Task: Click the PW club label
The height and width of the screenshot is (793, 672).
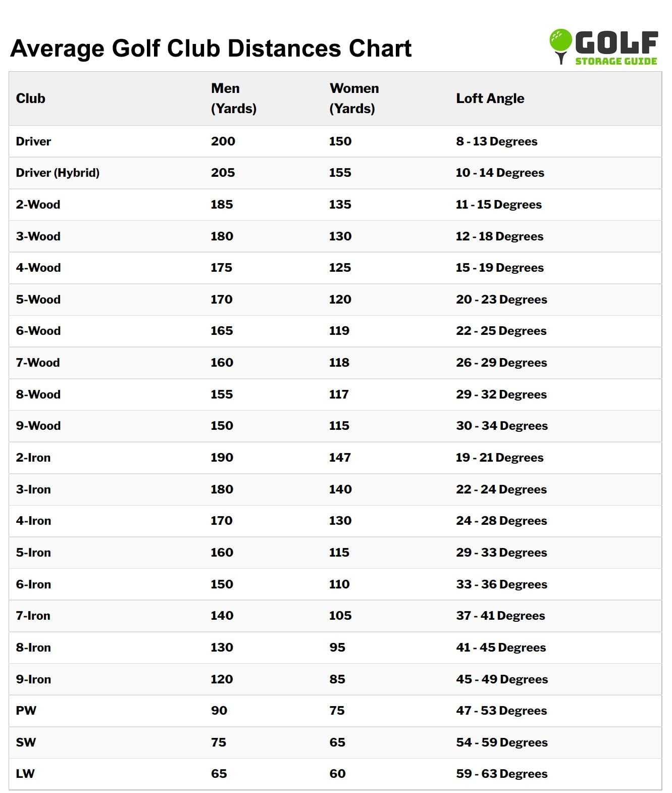Action: [26, 711]
